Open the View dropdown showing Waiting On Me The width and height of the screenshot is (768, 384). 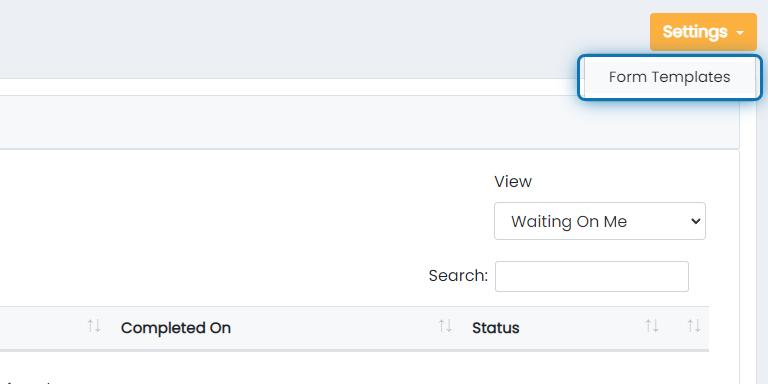point(600,221)
